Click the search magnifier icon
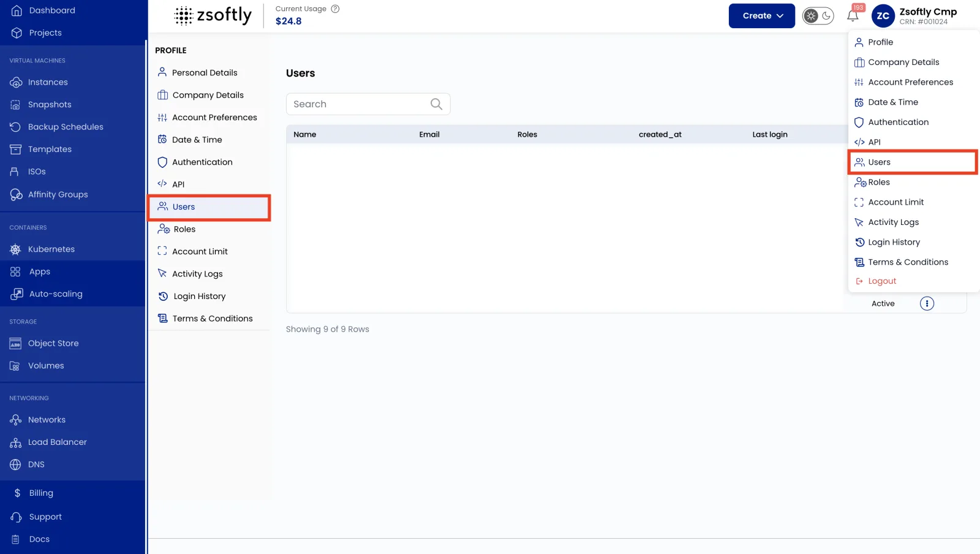The width and height of the screenshot is (980, 554). point(436,104)
